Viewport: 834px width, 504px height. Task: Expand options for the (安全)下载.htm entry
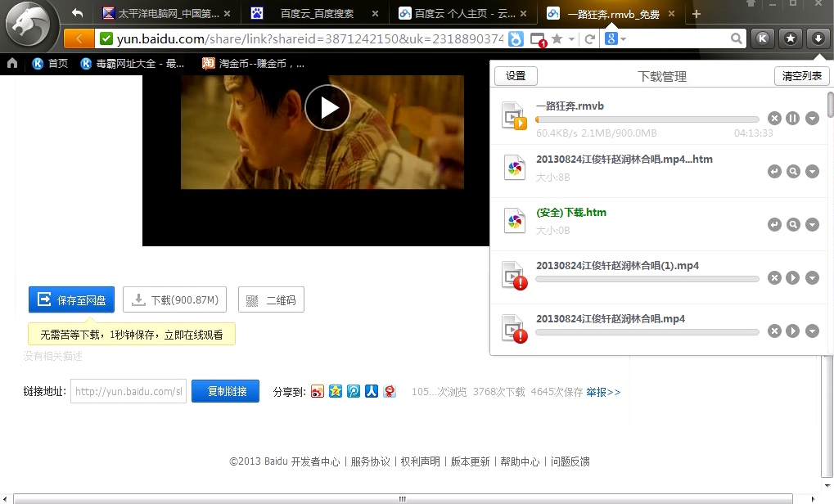812,224
